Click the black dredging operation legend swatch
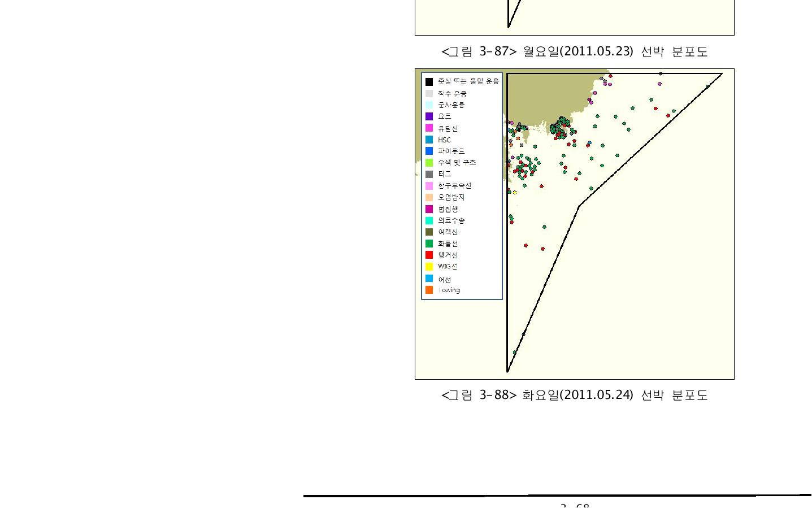Viewport: 812px width, 508px height. pyautogui.click(x=429, y=82)
